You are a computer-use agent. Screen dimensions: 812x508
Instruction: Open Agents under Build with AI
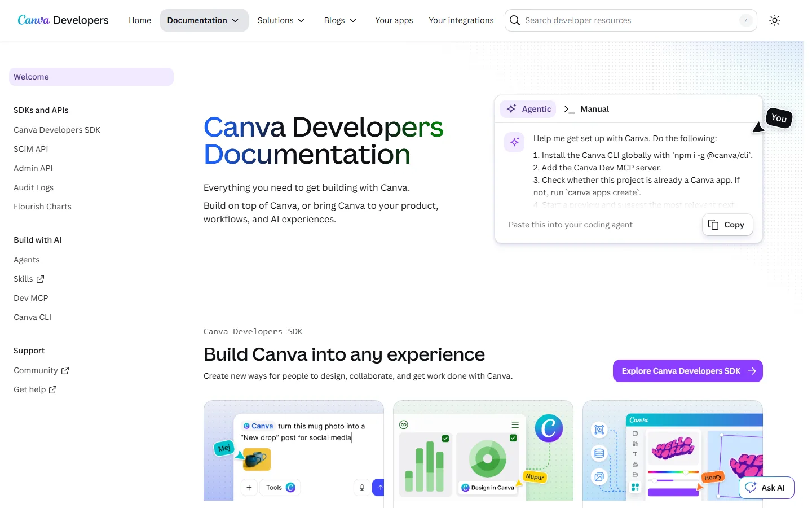click(27, 260)
